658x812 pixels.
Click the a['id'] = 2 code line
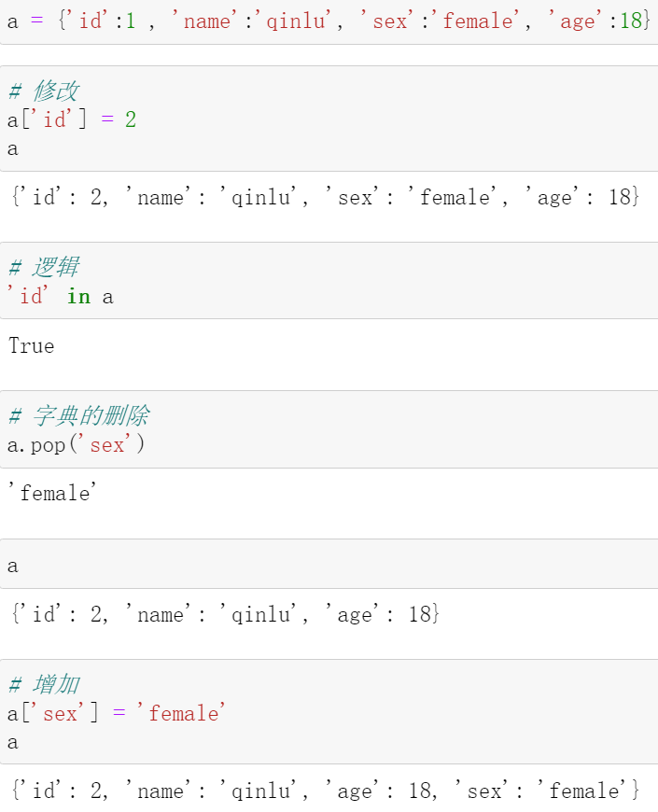72,120
